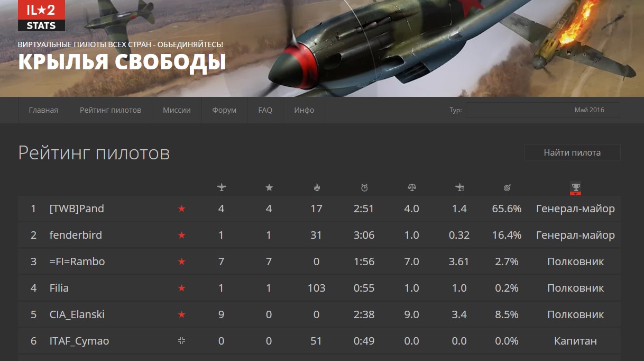Click value 17 in [TWB]Pand row
This screenshot has width=644, height=361.
coord(316,209)
